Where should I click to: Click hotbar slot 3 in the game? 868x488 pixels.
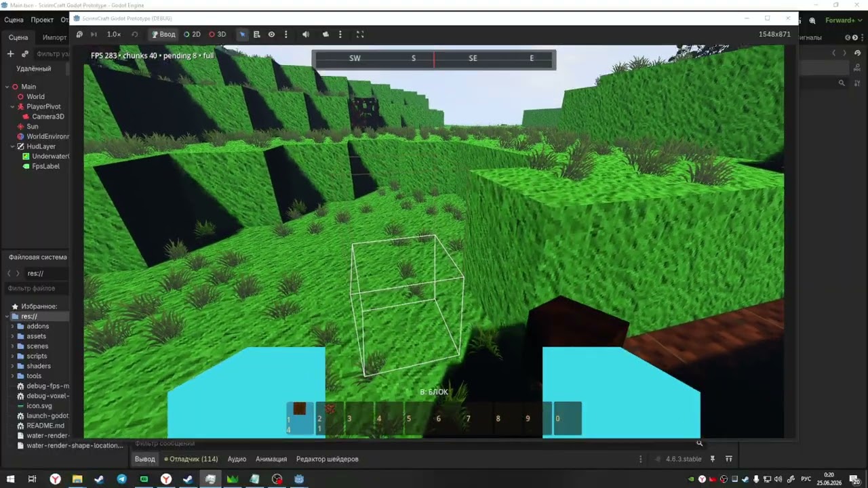[359, 418]
